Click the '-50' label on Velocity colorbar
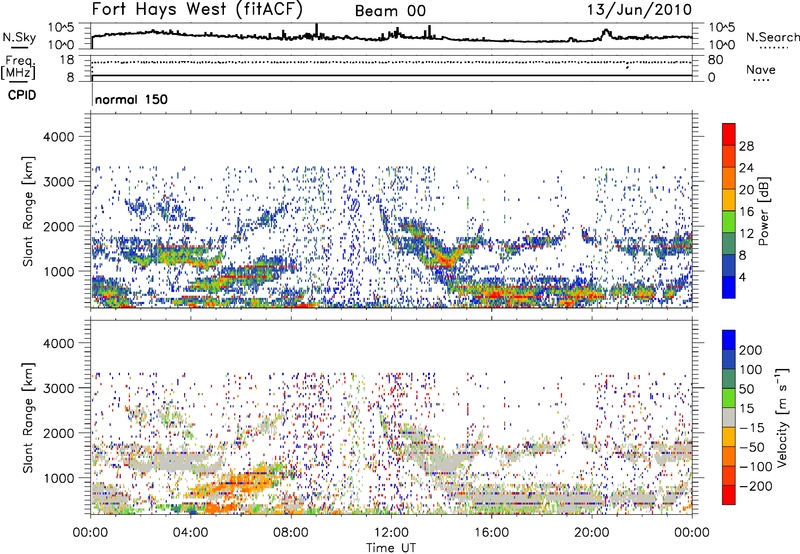Viewport: 800px width, 554px height. point(752,447)
